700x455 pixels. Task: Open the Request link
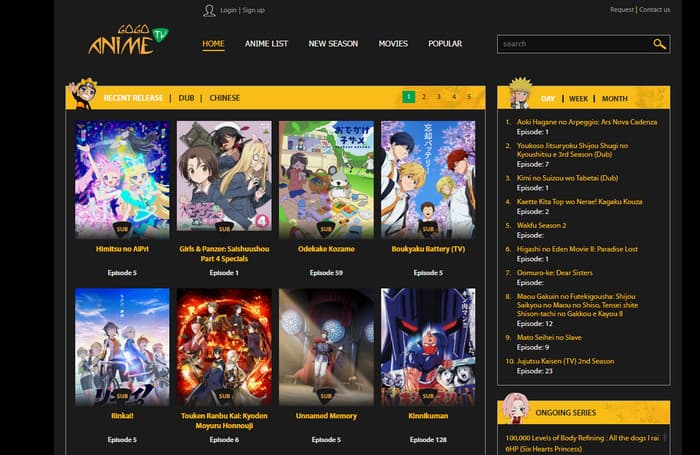click(x=621, y=9)
